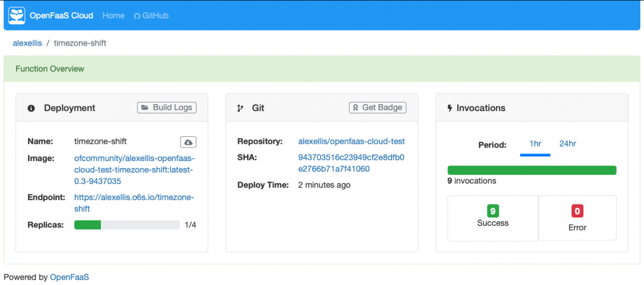Click the OpenFaaS whale logo icon

(17, 16)
